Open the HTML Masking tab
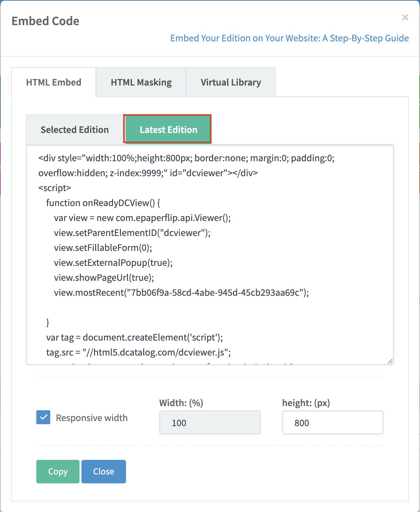 click(141, 82)
